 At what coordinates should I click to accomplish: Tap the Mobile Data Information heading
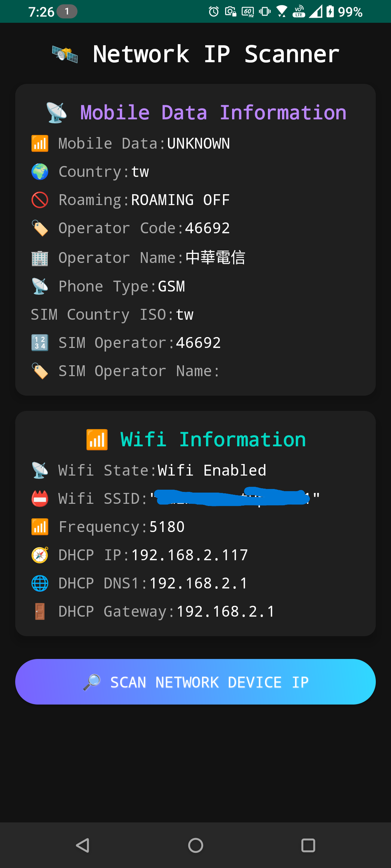pyautogui.click(x=213, y=112)
